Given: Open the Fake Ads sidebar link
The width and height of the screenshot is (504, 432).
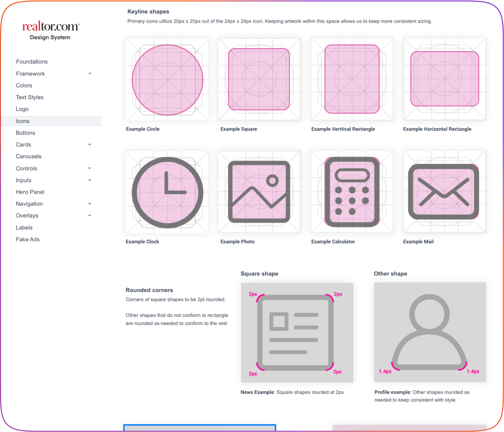Looking at the screenshot, I should [x=27, y=239].
